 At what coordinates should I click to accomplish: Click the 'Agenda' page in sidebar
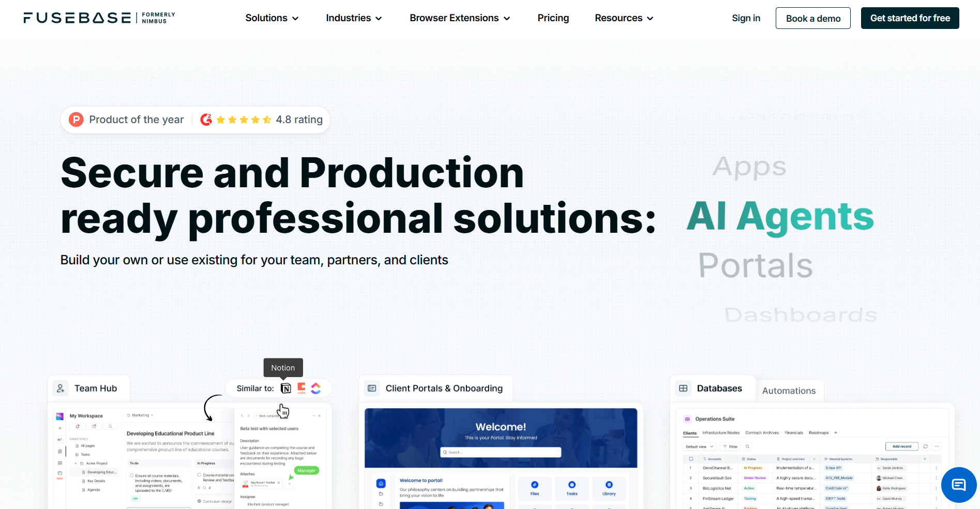94,490
